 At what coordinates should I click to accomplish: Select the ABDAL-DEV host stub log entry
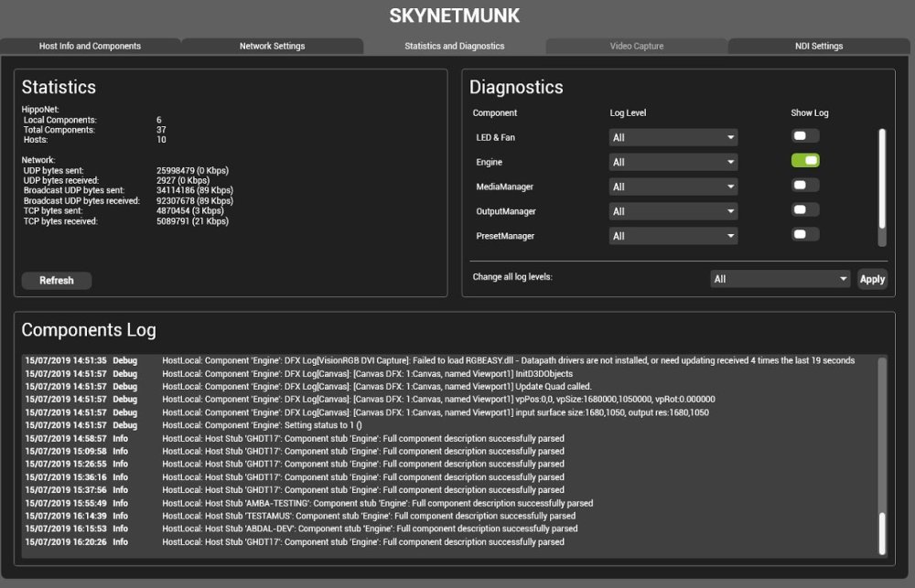click(449, 529)
